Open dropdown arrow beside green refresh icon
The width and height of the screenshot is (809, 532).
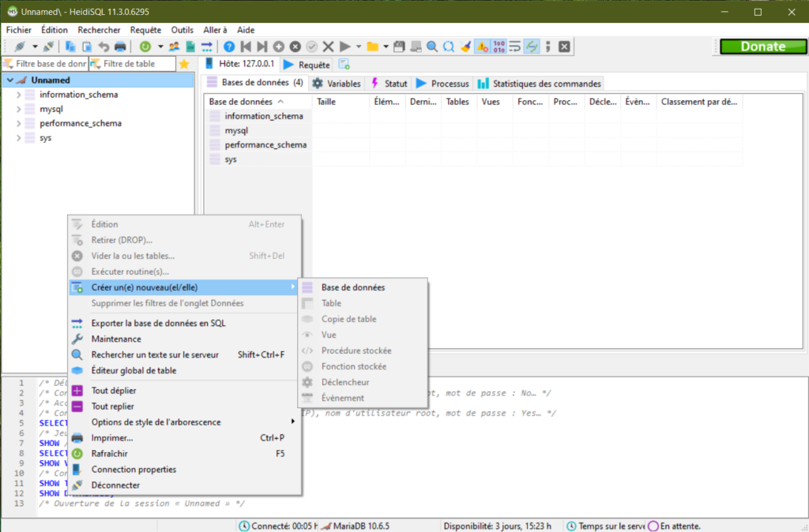tap(160, 47)
